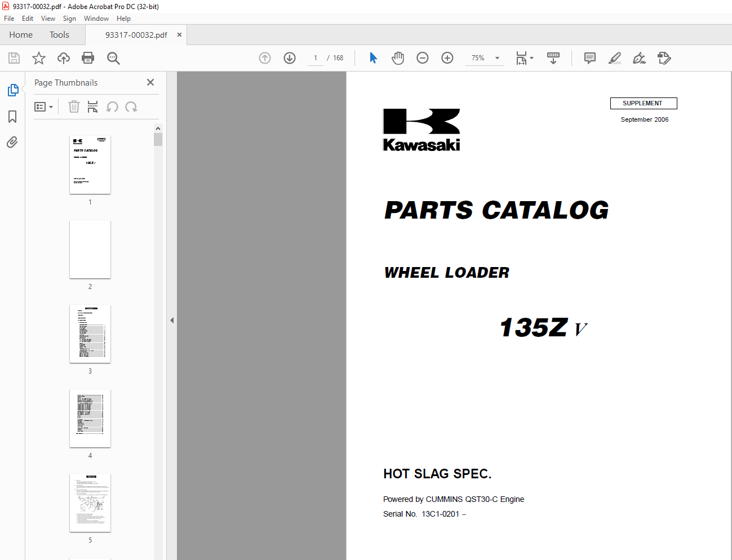Zoom in with the plus button
Viewport: 732px width, 560px height.
pyautogui.click(x=447, y=58)
